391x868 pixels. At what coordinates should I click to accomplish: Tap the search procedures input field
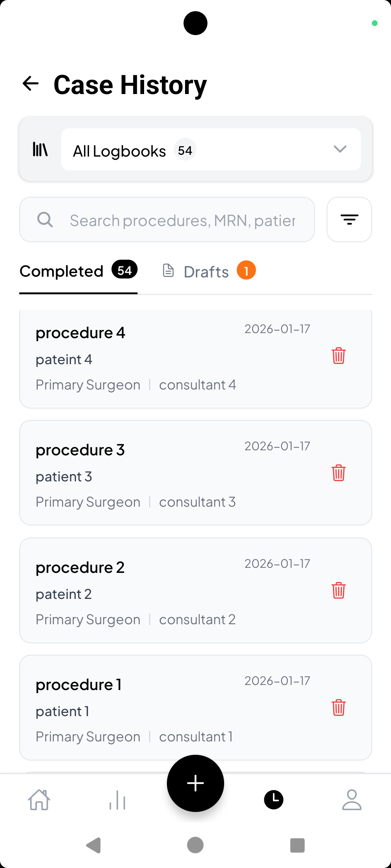(x=181, y=219)
